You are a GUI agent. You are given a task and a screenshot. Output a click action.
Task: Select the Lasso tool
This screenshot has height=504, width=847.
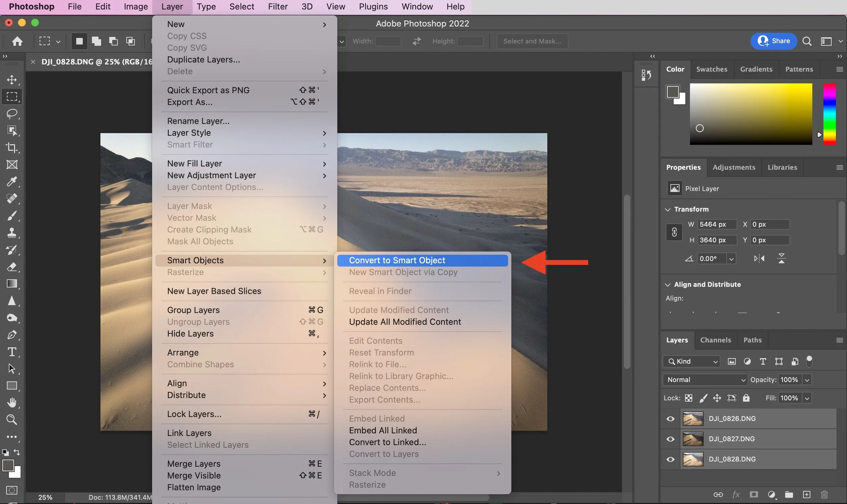pyautogui.click(x=12, y=113)
